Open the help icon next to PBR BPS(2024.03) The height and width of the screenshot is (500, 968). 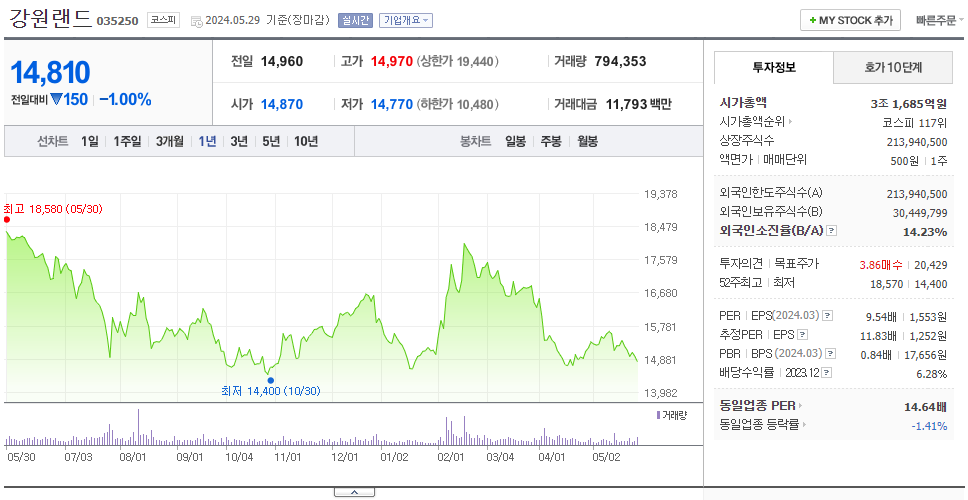pyautogui.click(x=832, y=354)
